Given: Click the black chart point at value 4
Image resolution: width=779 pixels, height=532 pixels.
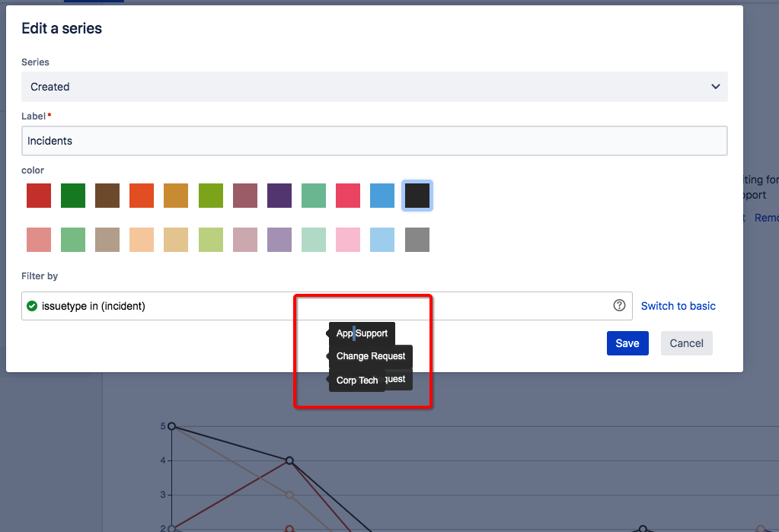Looking at the screenshot, I should pyautogui.click(x=289, y=460).
